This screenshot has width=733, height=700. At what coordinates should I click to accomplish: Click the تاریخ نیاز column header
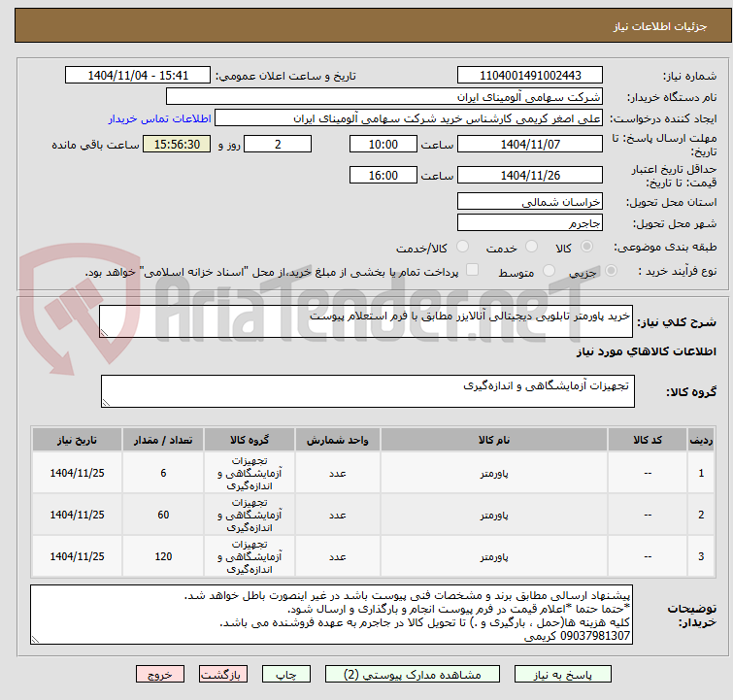(x=77, y=440)
